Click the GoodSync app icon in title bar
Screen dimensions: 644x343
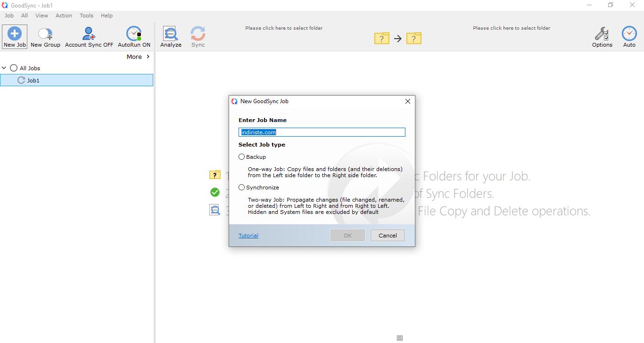click(x=5, y=5)
